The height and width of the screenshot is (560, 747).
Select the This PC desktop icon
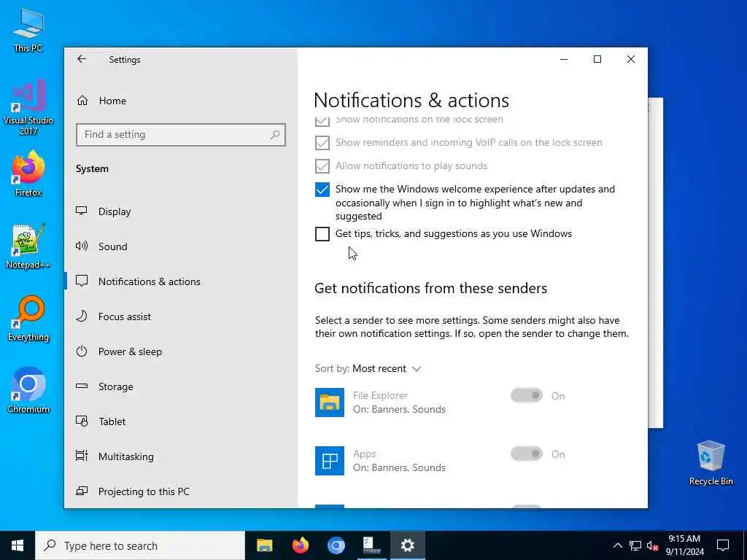(x=28, y=30)
